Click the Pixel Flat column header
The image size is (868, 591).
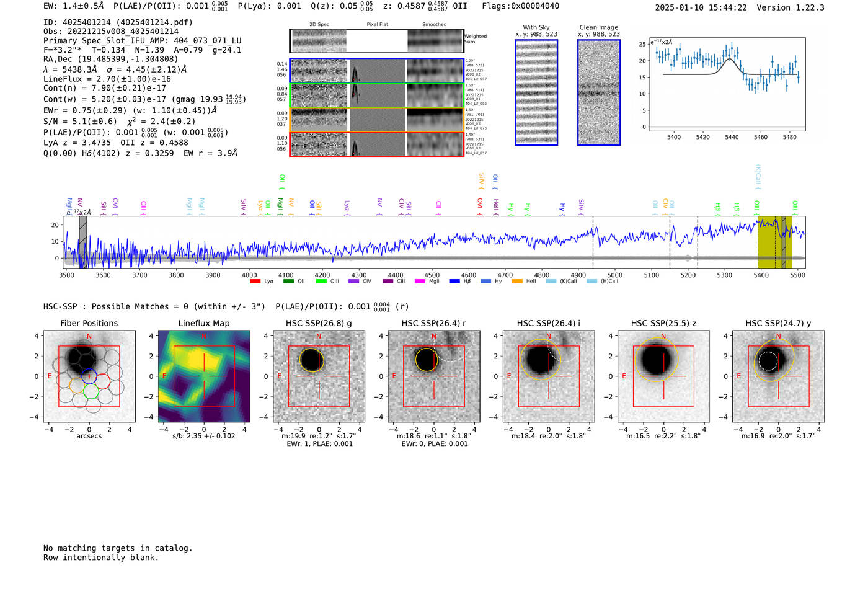[377, 25]
